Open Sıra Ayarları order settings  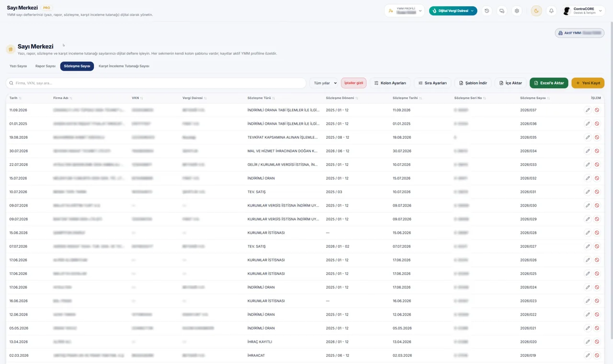(x=432, y=83)
